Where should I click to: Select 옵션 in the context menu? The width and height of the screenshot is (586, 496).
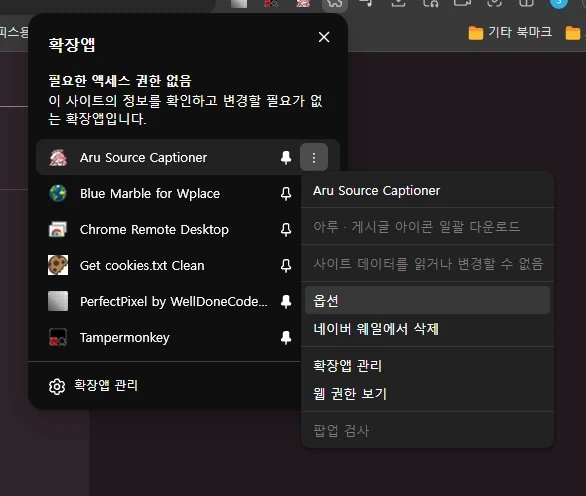click(427, 301)
